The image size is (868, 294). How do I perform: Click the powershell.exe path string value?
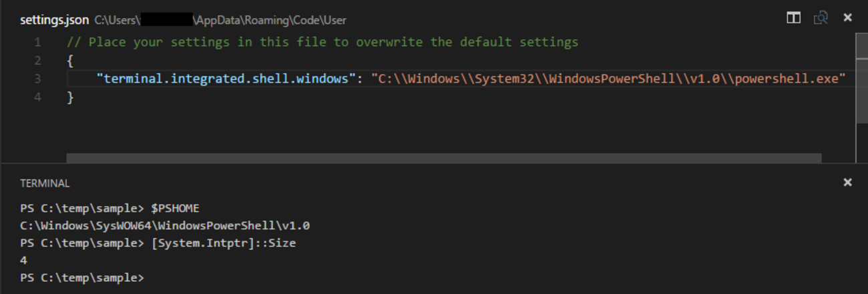[x=609, y=79]
